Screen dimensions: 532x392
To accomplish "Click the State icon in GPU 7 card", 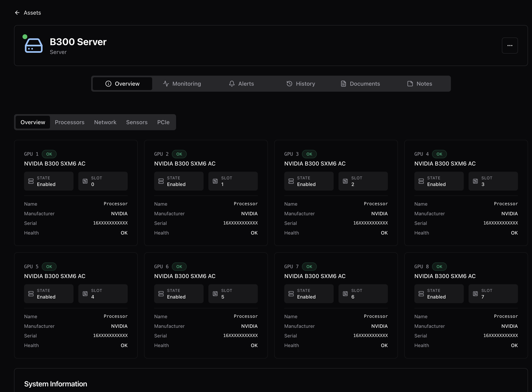I will tap(291, 293).
